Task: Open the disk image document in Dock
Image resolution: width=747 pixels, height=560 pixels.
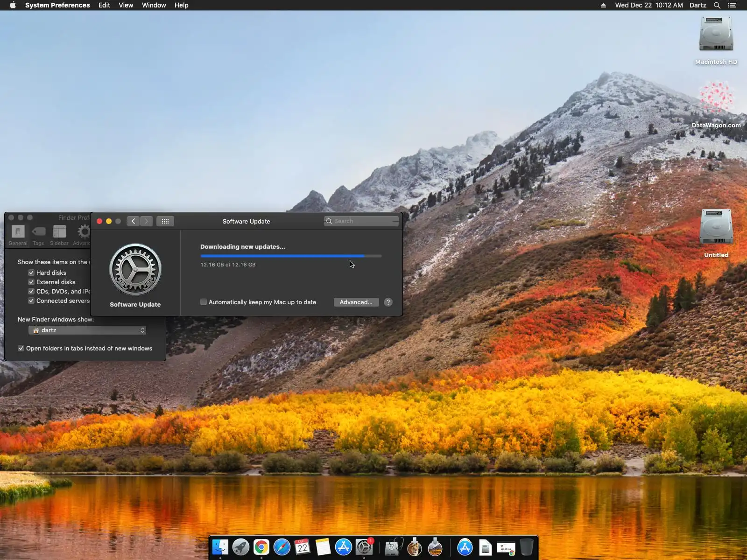Action: click(x=486, y=547)
